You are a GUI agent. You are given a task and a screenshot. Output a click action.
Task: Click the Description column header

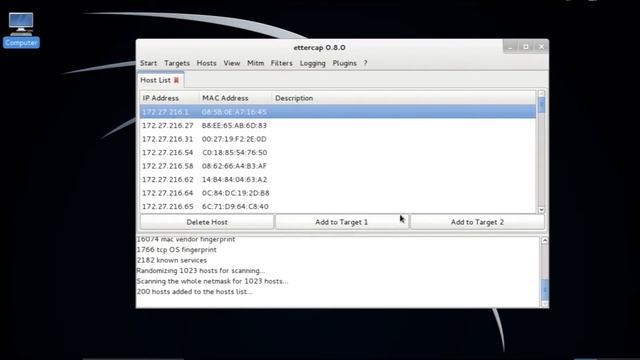(404, 98)
